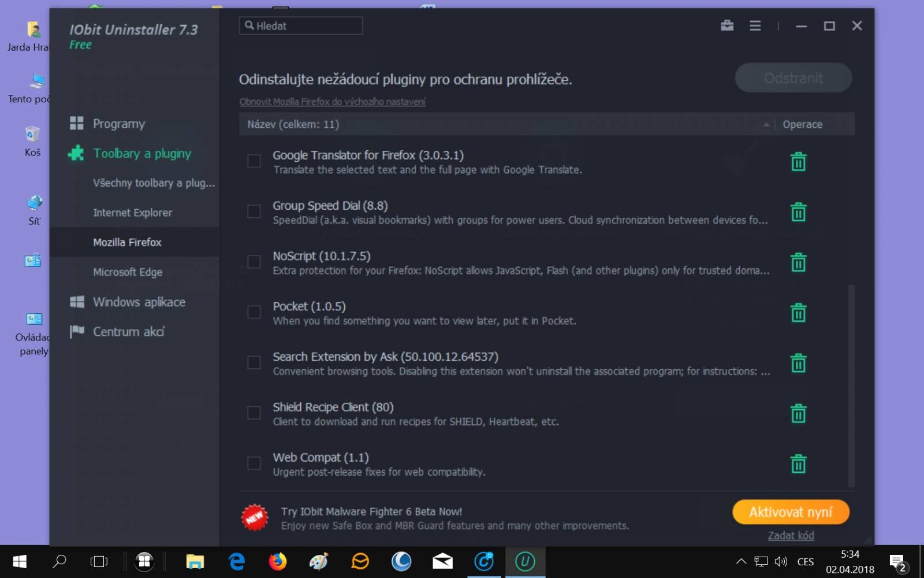The image size is (924, 578).
Task: Click the Centrum akcí flag icon
Action: click(77, 331)
